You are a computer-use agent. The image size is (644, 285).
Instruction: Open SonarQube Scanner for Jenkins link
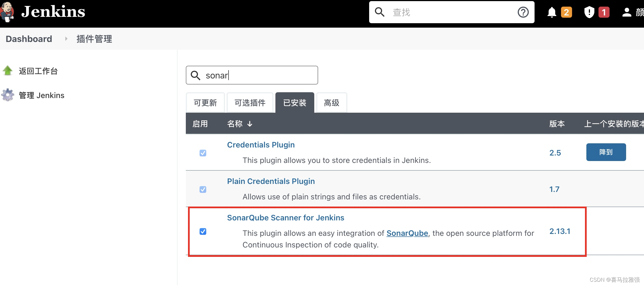click(x=286, y=218)
